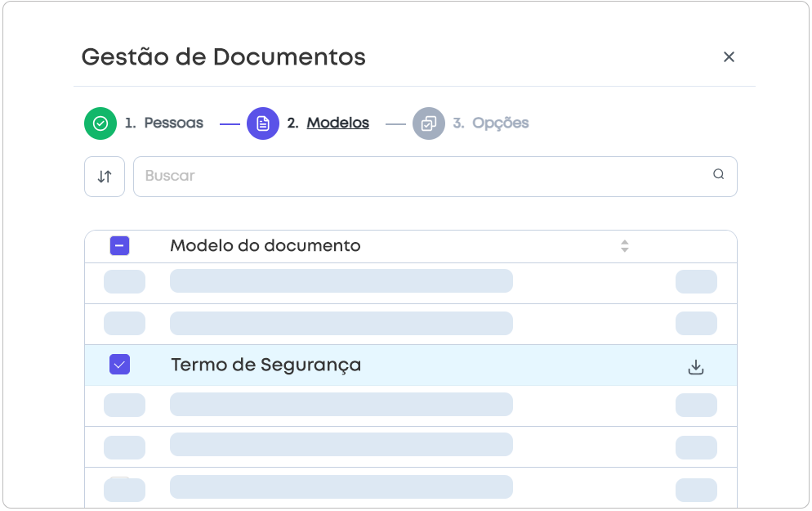Image resolution: width=812 pixels, height=511 pixels.
Task: Click the action placeholder right of the first loading row
Action: click(x=696, y=281)
